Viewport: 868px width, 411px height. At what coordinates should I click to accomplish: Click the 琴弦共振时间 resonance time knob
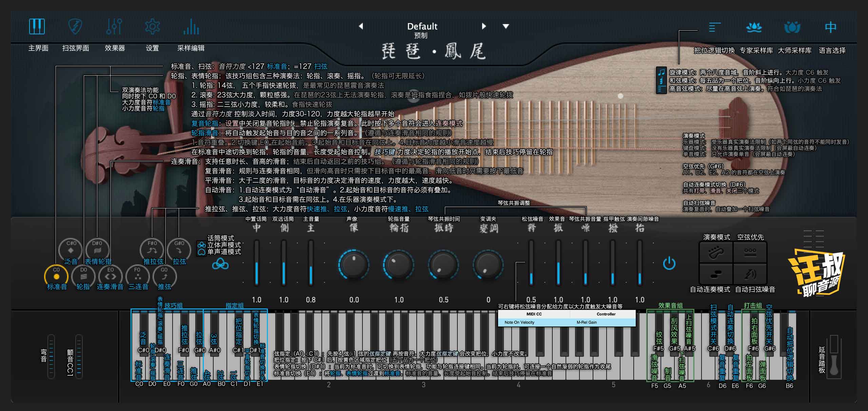click(443, 264)
